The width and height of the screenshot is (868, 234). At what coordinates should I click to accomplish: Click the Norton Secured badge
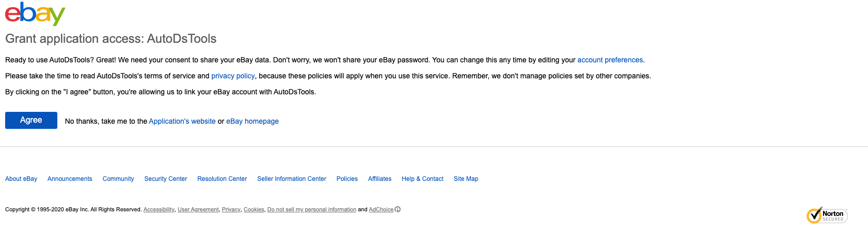click(x=827, y=215)
